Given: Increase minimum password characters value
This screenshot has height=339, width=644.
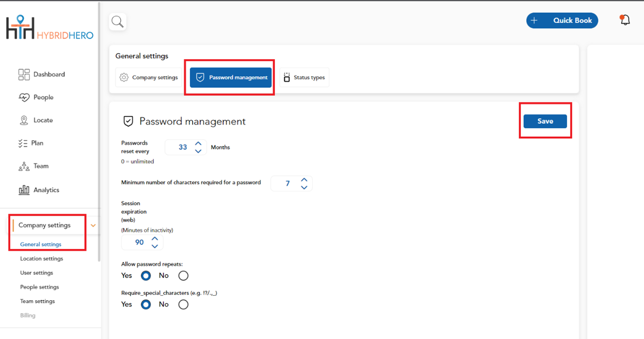Looking at the screenshot, I should [x=304, y=180].
